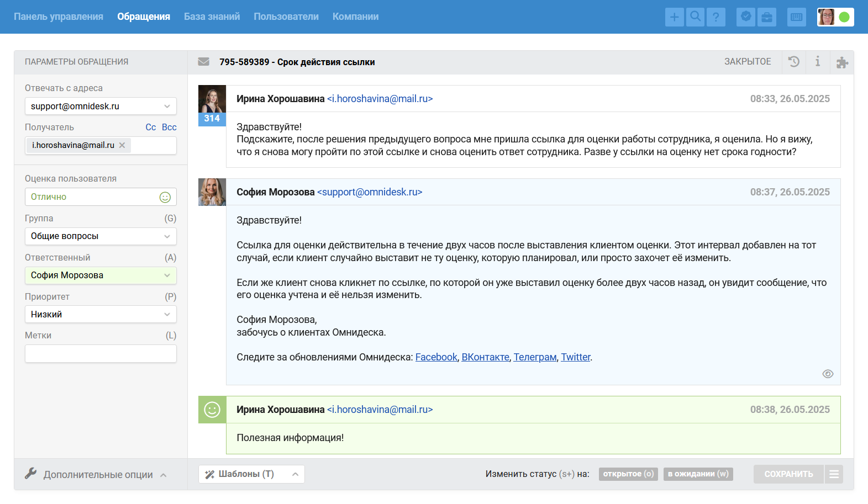868x504 pixels.
Task: Set status to открытое button
Action: (628, 474)
